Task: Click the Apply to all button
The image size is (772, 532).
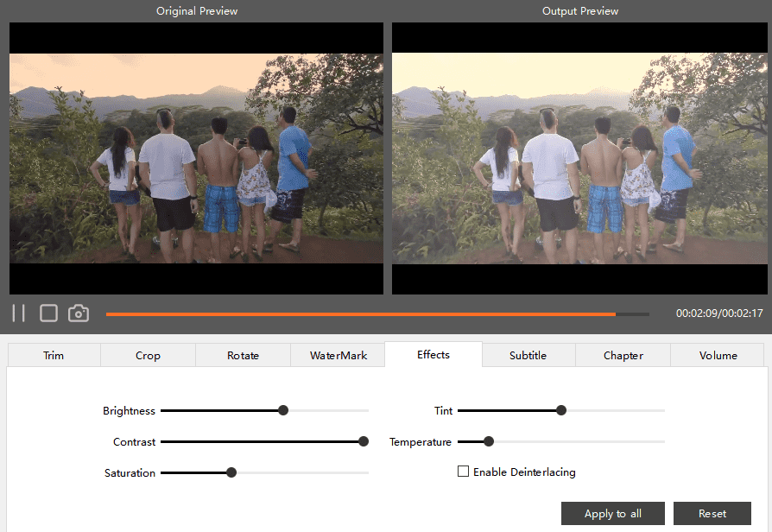Action: pyautogui.click(x=613, y=514)
